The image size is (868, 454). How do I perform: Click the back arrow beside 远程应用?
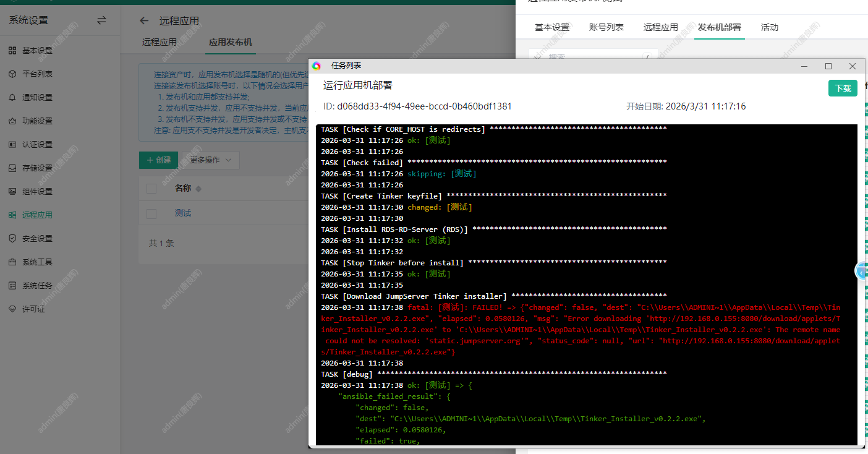click(144, 21)
